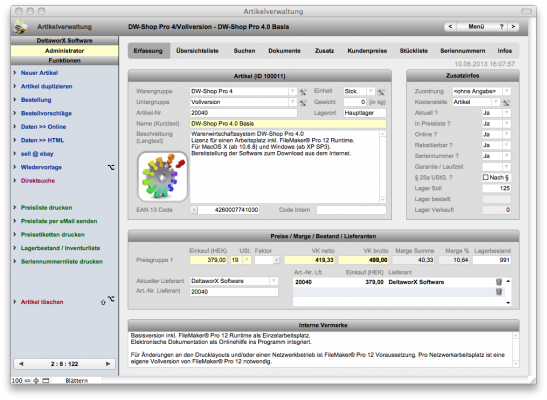
Task: Click Preisliste per eMail senden
Action: pos(59,221)
